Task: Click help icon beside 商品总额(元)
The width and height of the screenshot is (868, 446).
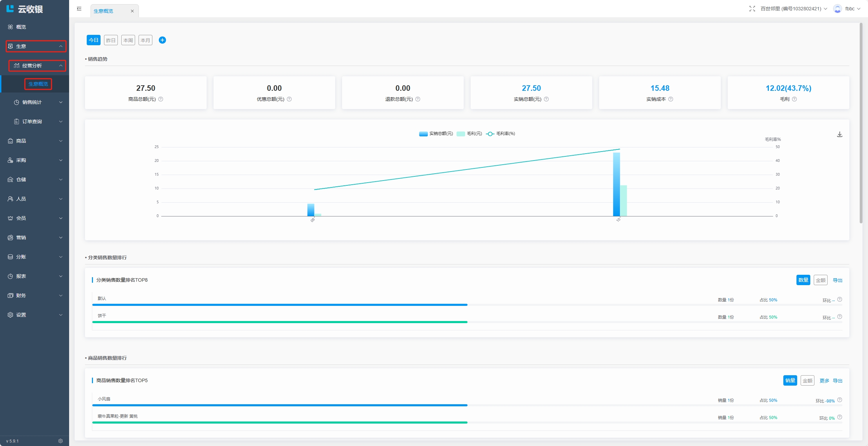Action: (x=161, y=99)
